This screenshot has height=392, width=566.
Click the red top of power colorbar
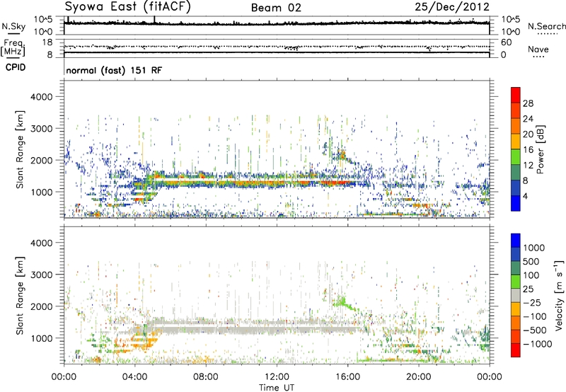[516, 95]
